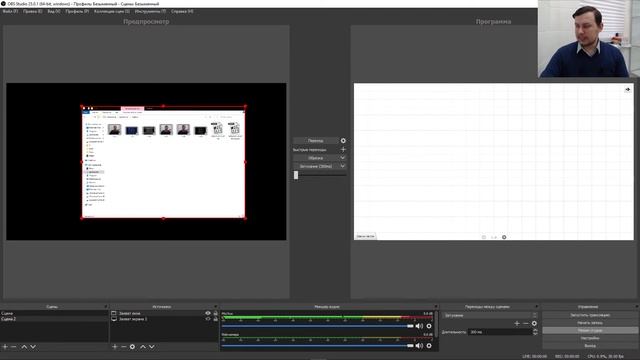
Task: Decrease transition duration with down stepper arrow
Action: (x=535, y=334)
